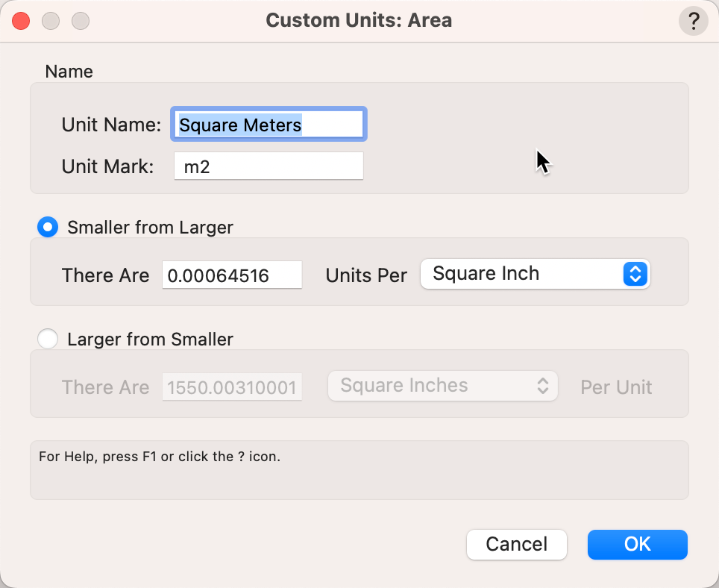The height and width of the screenshot is (588, 719).
Task: Click the Unit Mark field containing m2
Action: point(269,166)
